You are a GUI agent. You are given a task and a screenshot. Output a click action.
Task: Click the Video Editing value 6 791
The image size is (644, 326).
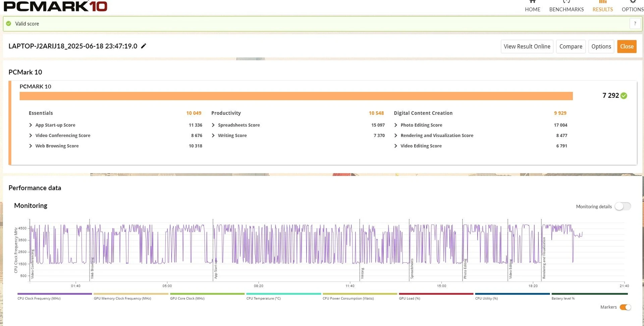[x=561, y=146]
